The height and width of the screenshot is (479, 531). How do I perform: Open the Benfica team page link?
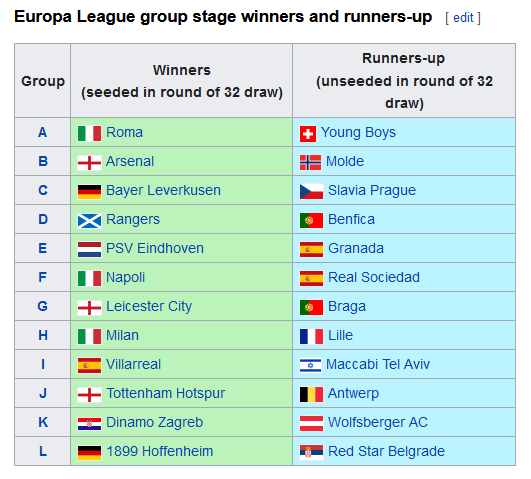[351, 219]
